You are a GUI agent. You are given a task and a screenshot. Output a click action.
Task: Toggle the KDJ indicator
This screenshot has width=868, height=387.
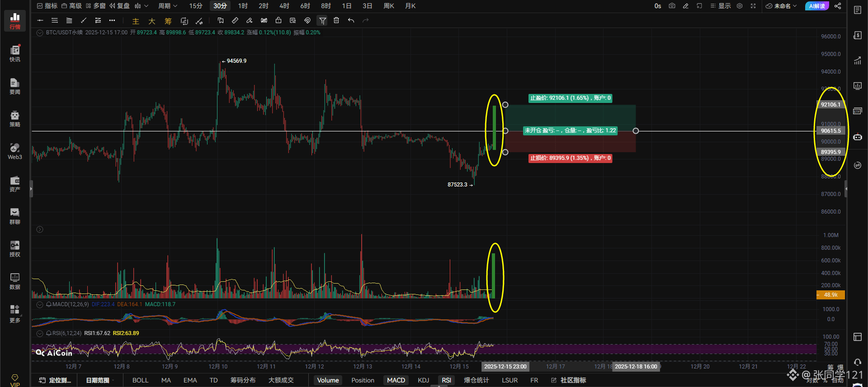coord(424,380)
